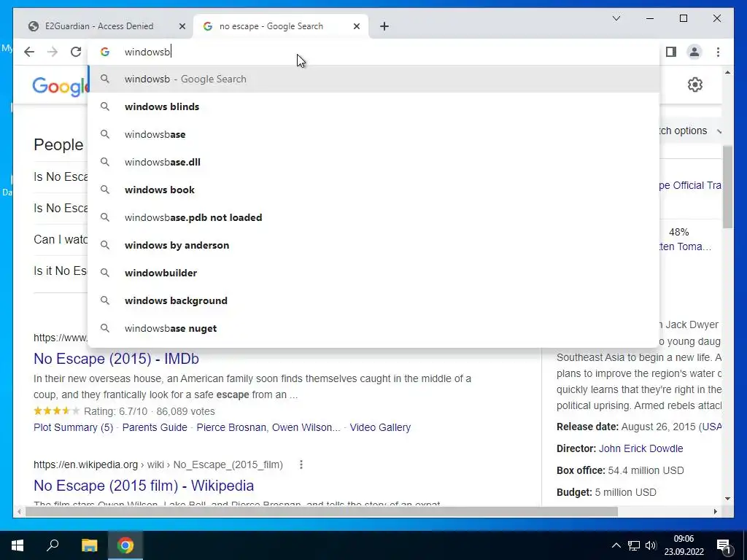747x560 pixels.
Task: Click horizontal scrollbar right arrow
Action: coord(715,511)
